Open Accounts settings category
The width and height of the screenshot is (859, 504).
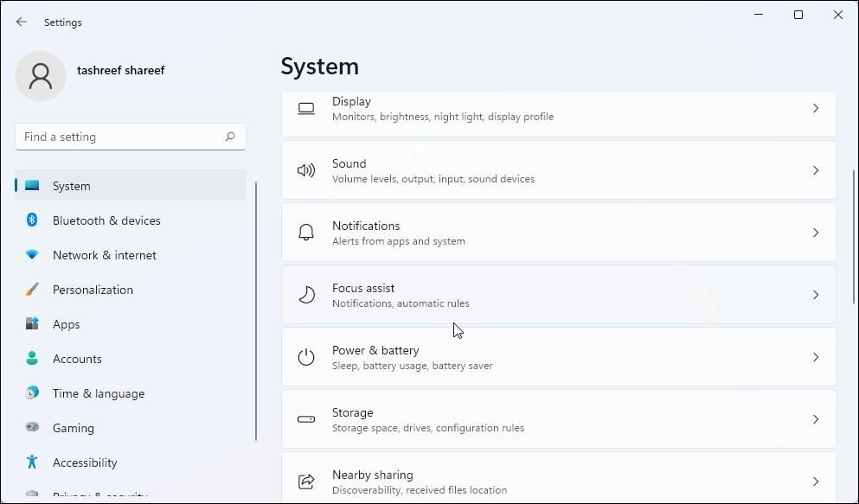tap(131, 358)
